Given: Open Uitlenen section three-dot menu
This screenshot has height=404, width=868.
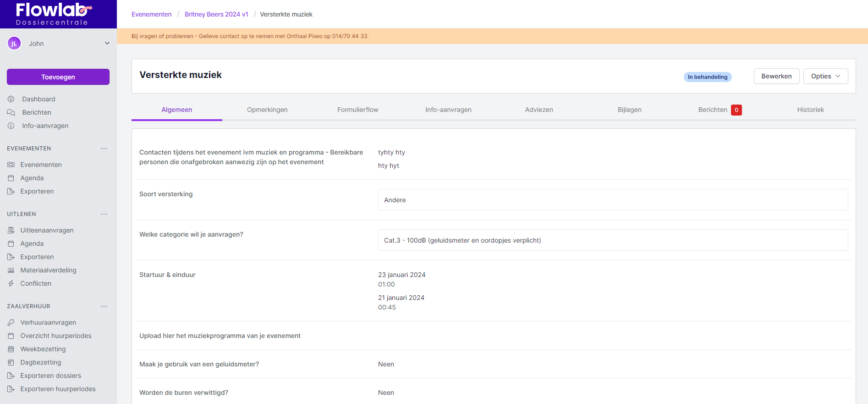Looking at the screenshot, I should (104, 214).
